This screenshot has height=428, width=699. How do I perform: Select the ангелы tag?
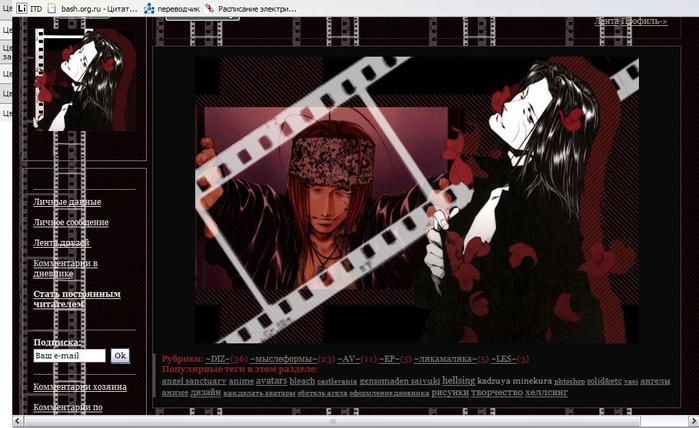(655, 381)
